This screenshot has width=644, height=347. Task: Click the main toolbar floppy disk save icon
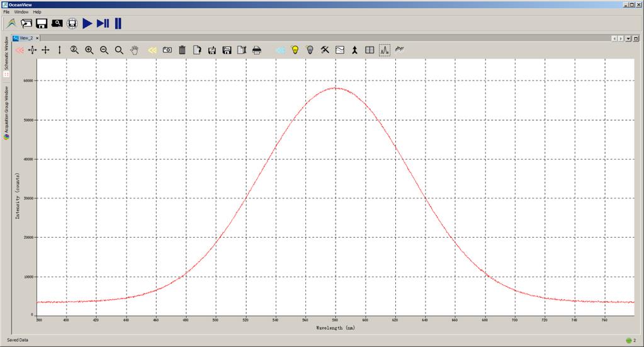point(42,23)
